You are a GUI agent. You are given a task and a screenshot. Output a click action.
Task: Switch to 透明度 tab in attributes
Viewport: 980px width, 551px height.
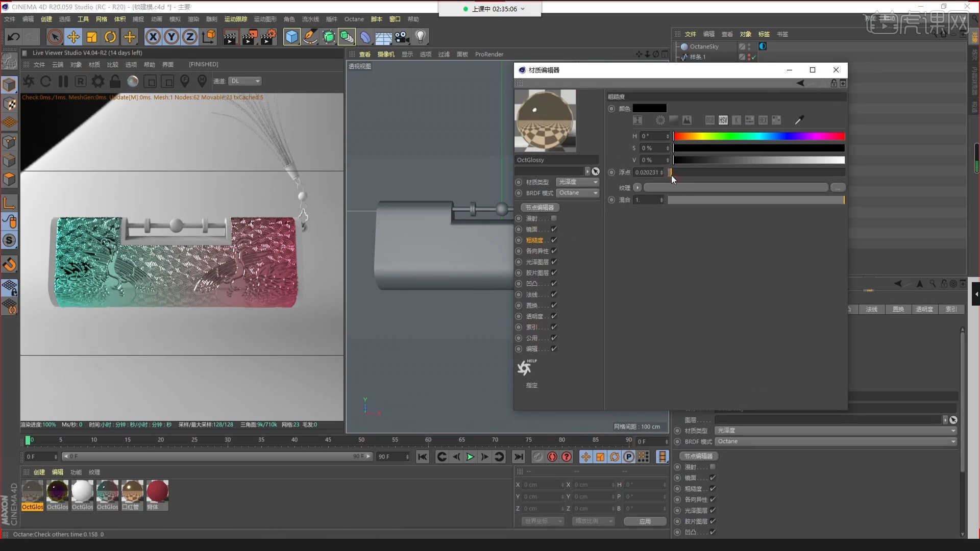[x=924, y=309]
